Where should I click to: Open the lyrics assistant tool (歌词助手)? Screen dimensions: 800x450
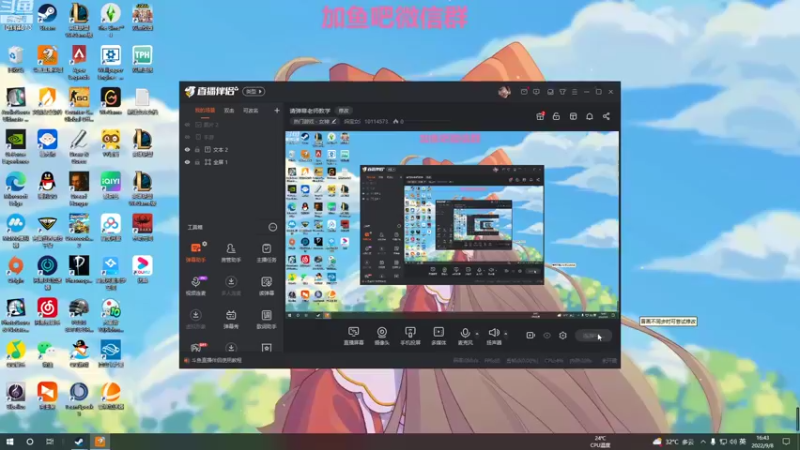click(266, 319)
